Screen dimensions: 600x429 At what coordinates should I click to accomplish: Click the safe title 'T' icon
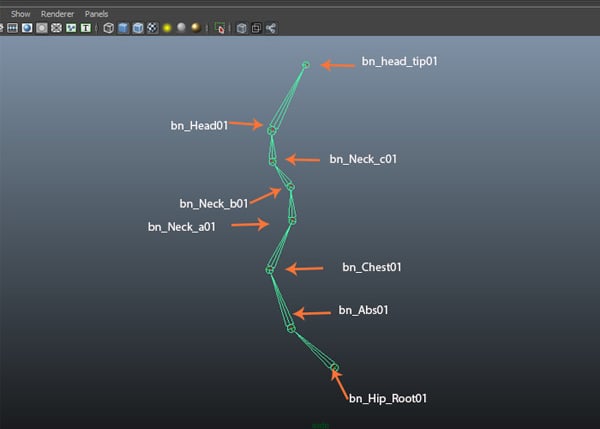coord(85,28)
